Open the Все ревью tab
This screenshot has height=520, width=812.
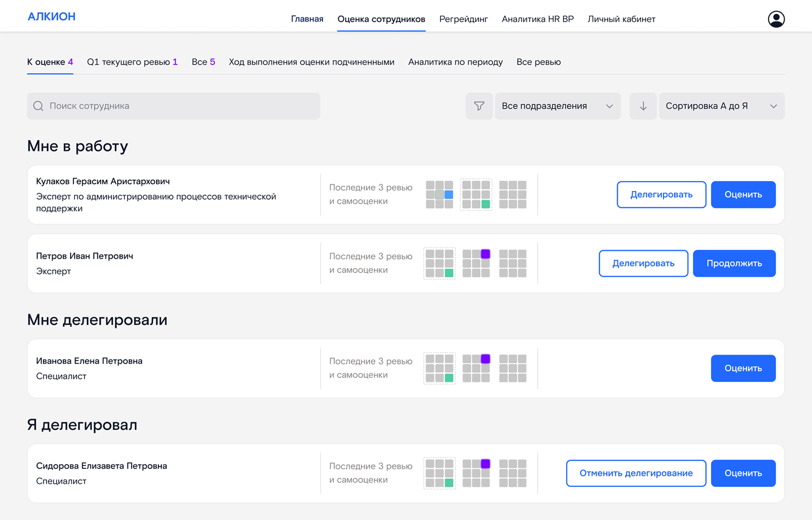538,62
